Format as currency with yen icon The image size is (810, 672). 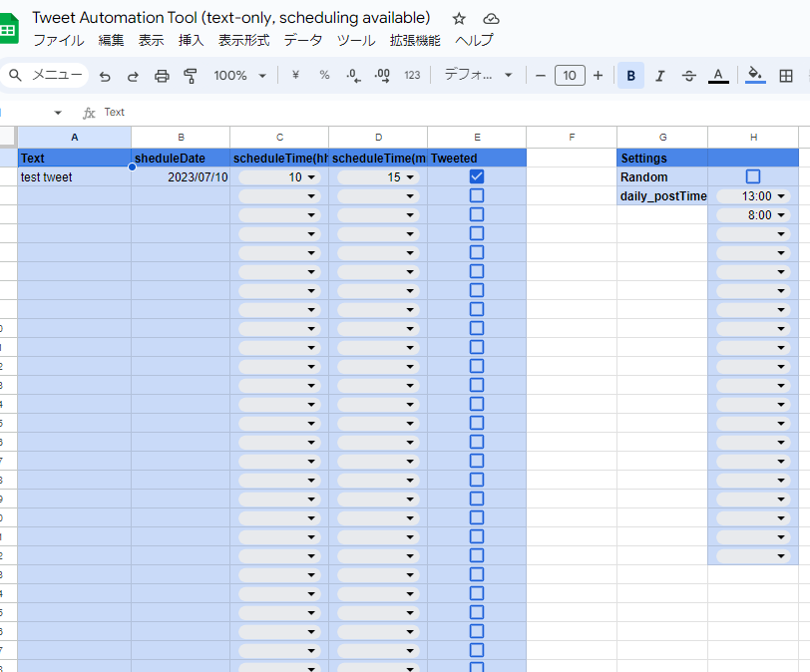(x=295, y=76)
